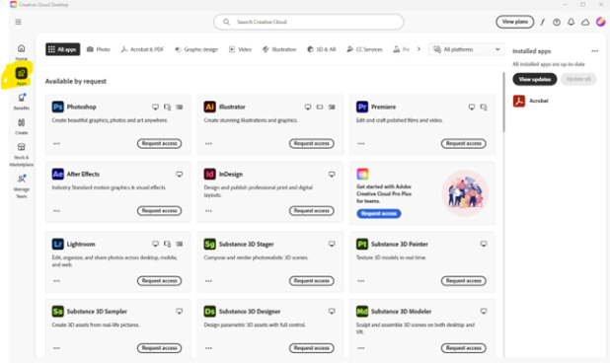Viewport: 610px width, 364px height.
Task: Switch to the Photo category tab
Action: click(x=99, y=49)
